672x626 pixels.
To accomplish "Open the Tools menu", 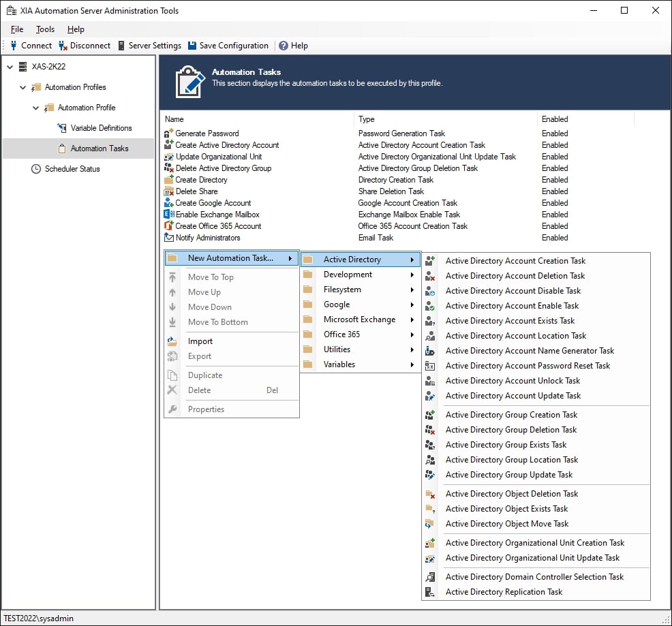I will coord(45,29).
